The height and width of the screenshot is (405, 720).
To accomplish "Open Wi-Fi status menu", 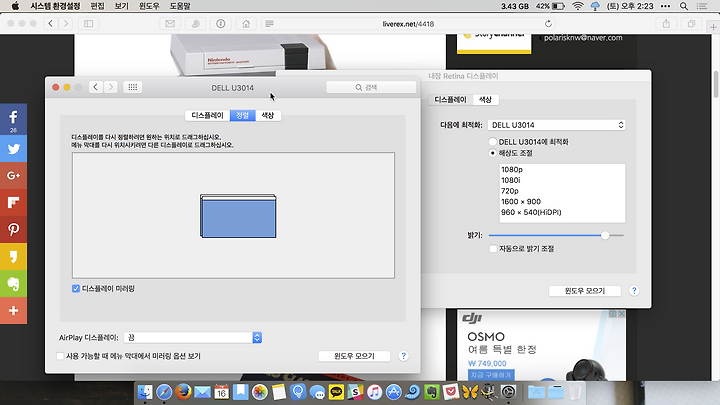I will pyautogui.click(x=578, y=6).
